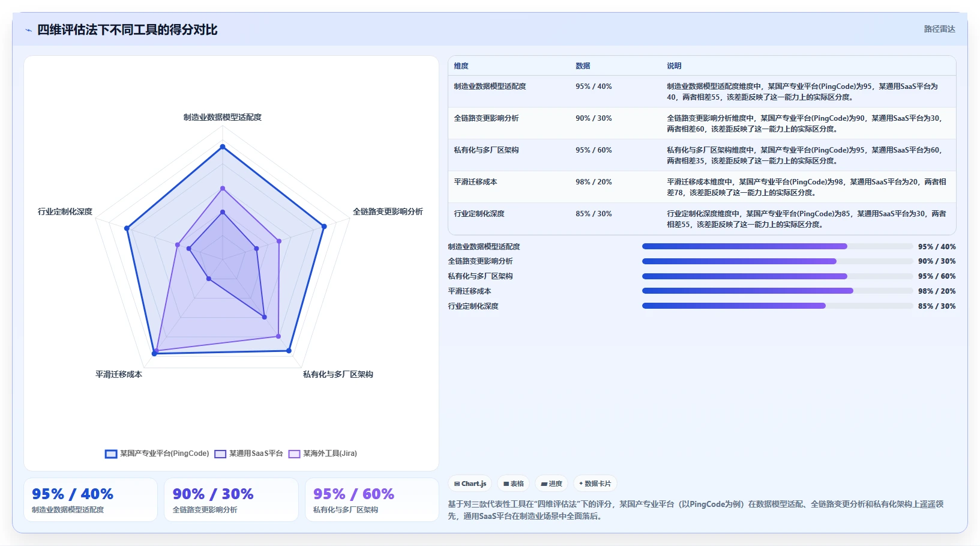Click the 表格 chip

point(513,484)
